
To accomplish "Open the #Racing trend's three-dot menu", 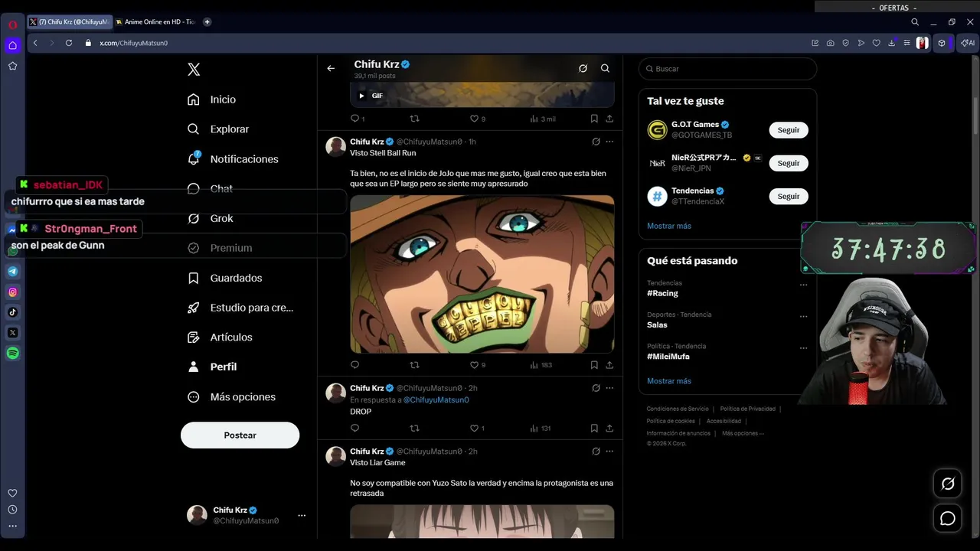I will point(803,285).
